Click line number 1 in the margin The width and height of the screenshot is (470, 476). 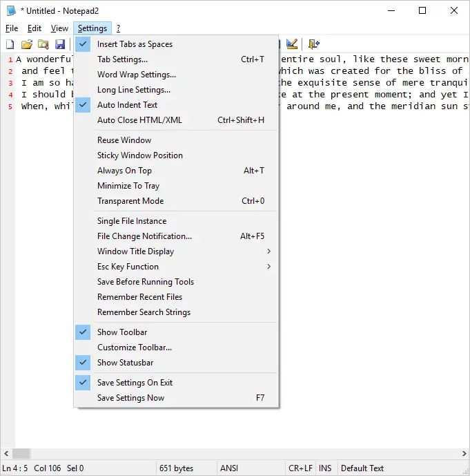(x=10, y=59)
